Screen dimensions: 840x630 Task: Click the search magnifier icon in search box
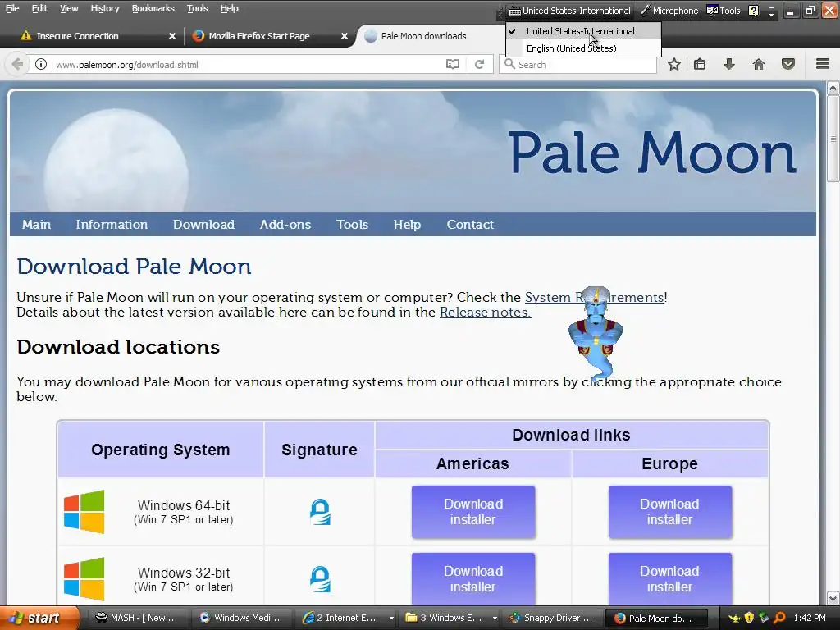509,64
